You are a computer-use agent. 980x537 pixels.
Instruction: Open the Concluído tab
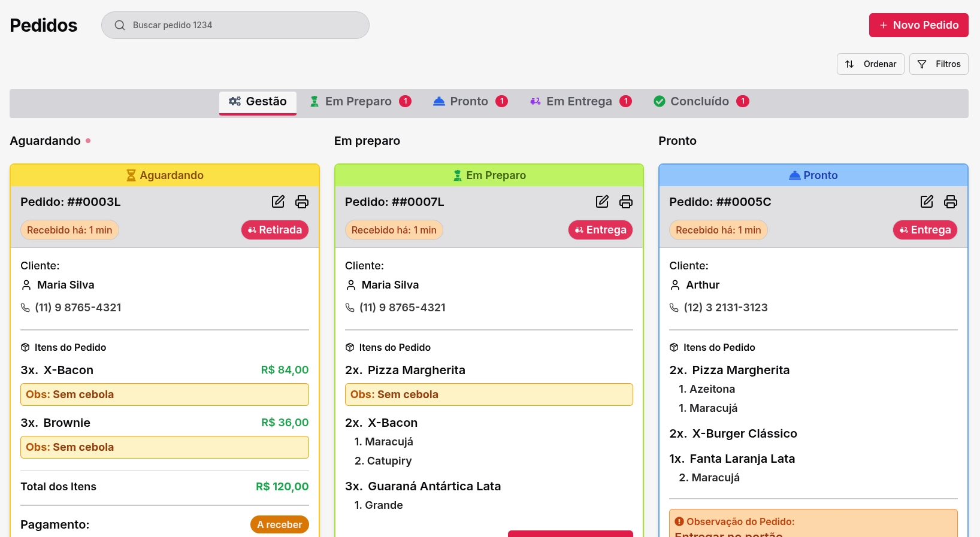click(701, 101)
